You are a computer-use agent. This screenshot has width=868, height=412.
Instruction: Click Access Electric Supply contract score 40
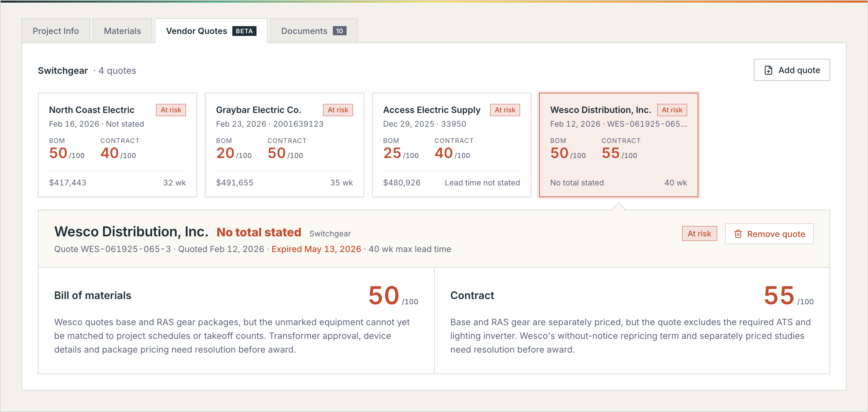coord(444,153)
